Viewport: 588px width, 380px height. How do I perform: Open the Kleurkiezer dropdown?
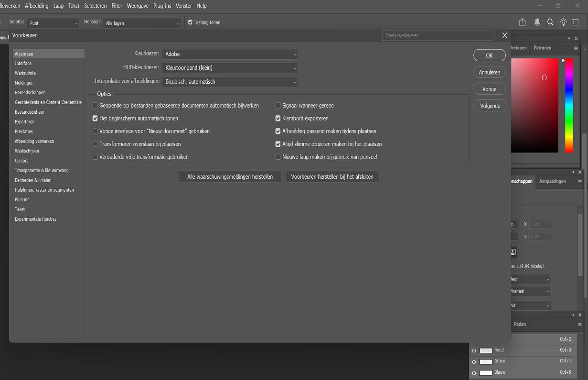click(x=230, y=54)
